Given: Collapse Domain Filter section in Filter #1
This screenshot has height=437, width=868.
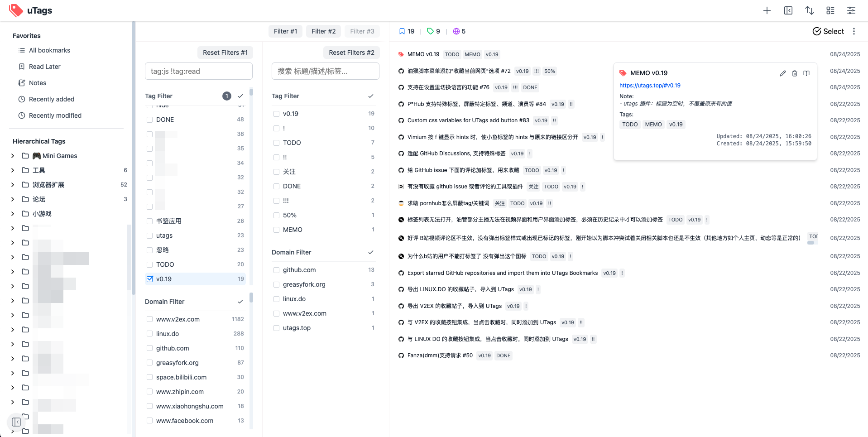Looking at the screenshot, I should pyautogui.click(x=240, y=302).
